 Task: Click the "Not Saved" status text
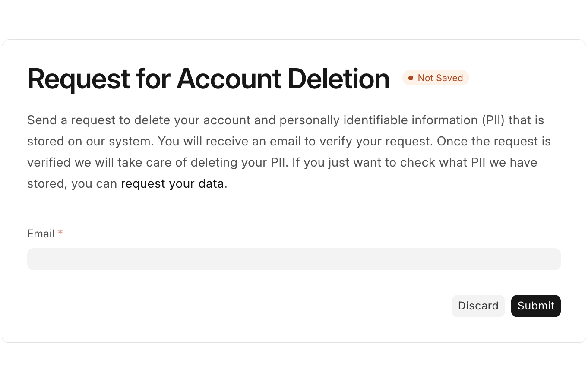coord(440,78)
